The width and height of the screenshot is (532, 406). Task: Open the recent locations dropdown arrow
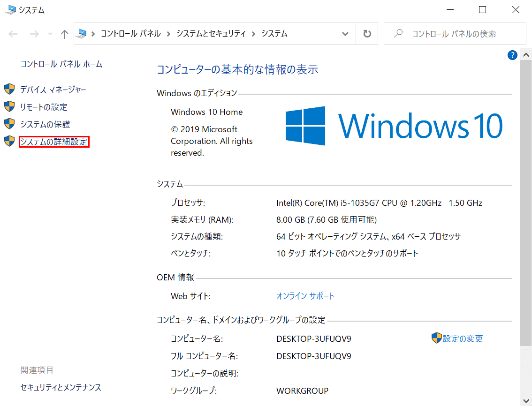[x=51, y=34]
